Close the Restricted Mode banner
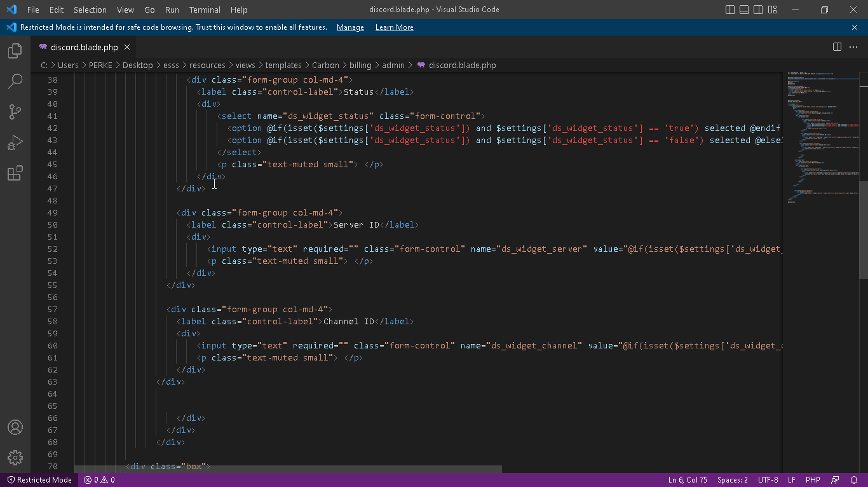The width and height of the screenshot is (868, 487). click(x=855, y=27)
